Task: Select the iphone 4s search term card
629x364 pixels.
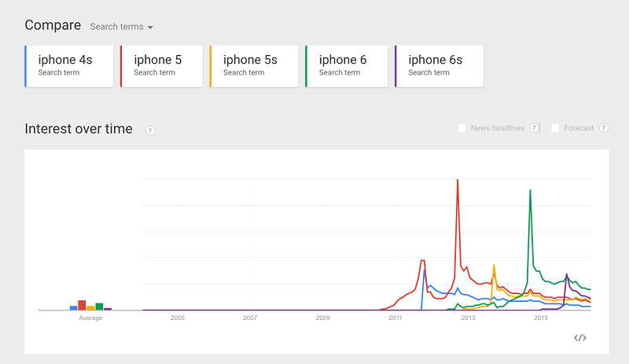Action: tap(69, 66)
